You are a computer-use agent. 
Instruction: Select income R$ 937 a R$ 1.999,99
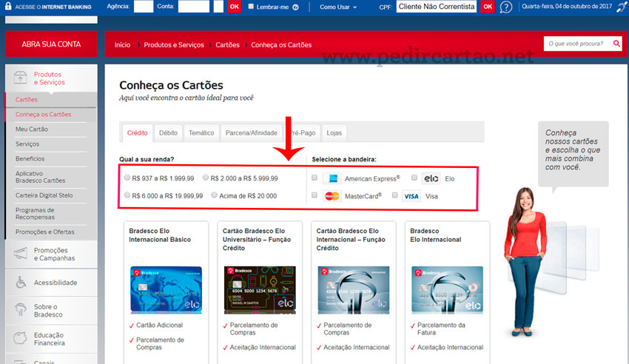[127, 178]
